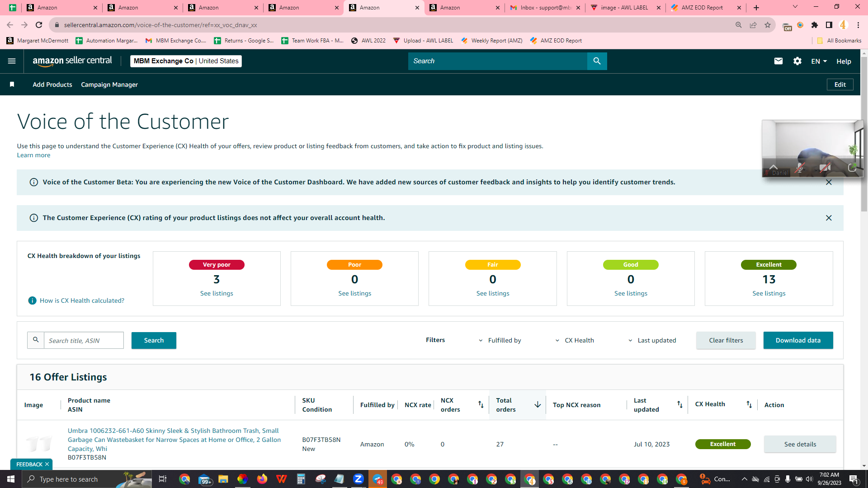Click the Search title, ASIN input field

(x=84, y=340)
